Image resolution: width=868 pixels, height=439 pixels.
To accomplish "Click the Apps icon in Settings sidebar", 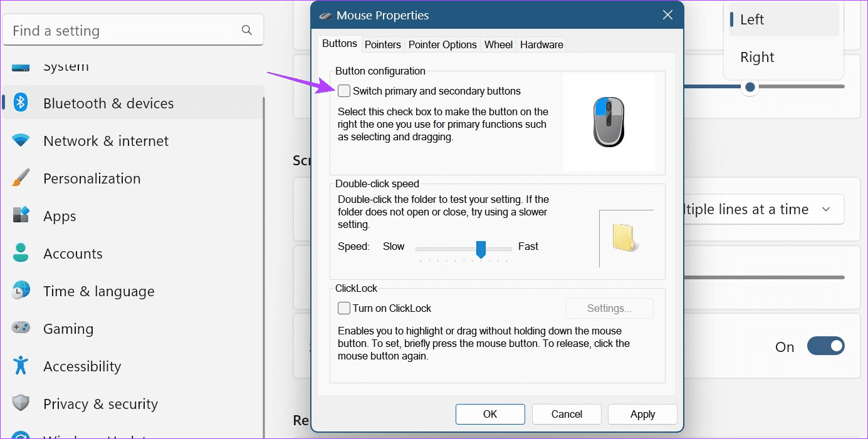I will pos(21,216).
